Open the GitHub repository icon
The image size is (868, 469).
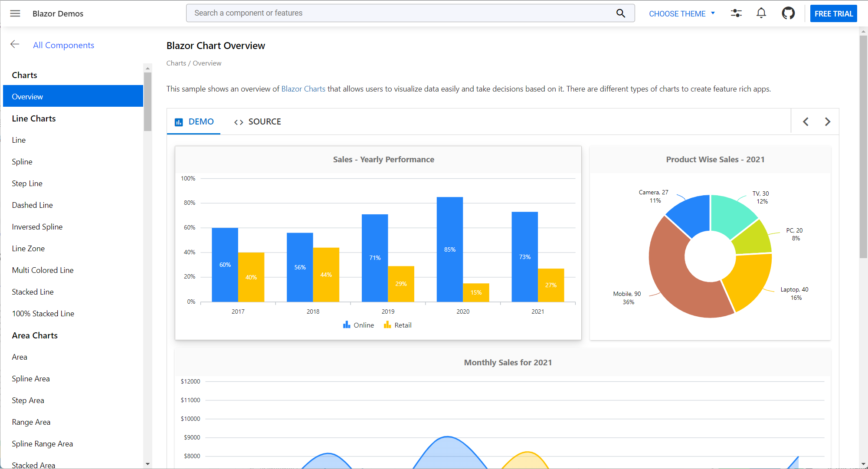tap(788, 13)
